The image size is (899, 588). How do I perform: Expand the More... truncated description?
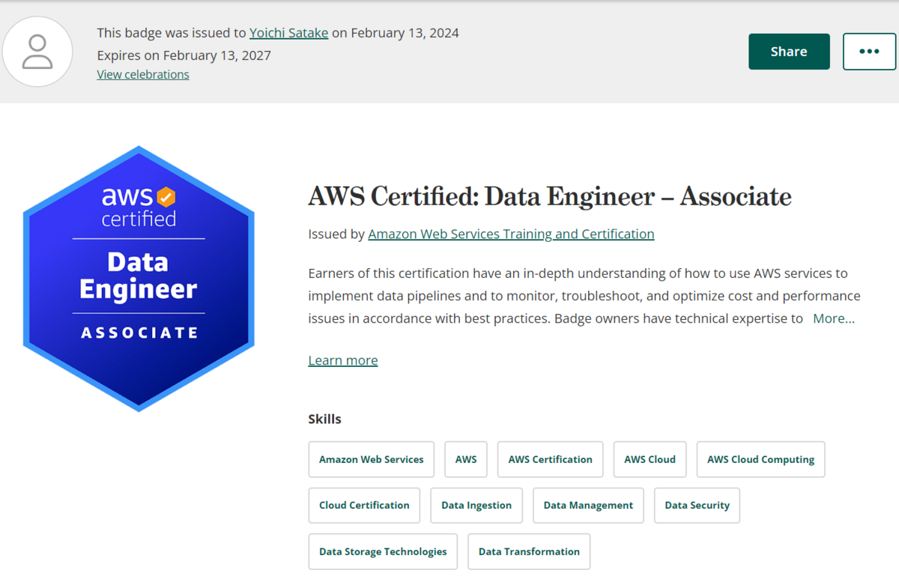pyautogui.click(x=833, y=318)
